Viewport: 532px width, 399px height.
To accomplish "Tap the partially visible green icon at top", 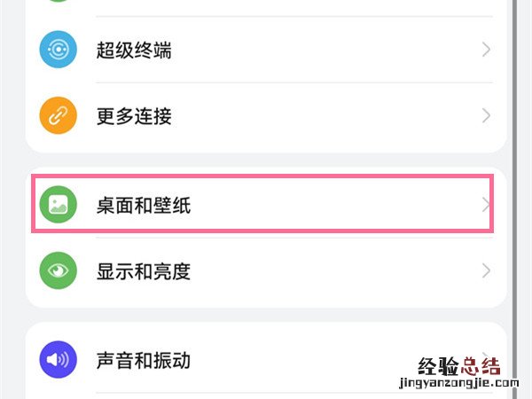I will 59,2.
